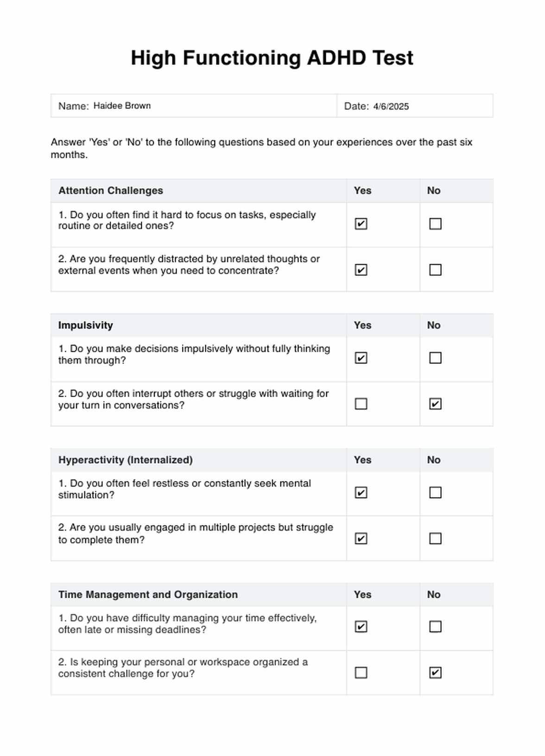This screenshot has height=756, width=545.
Task: Check No for managing time effectively question
Action: [x=435, y=627]
